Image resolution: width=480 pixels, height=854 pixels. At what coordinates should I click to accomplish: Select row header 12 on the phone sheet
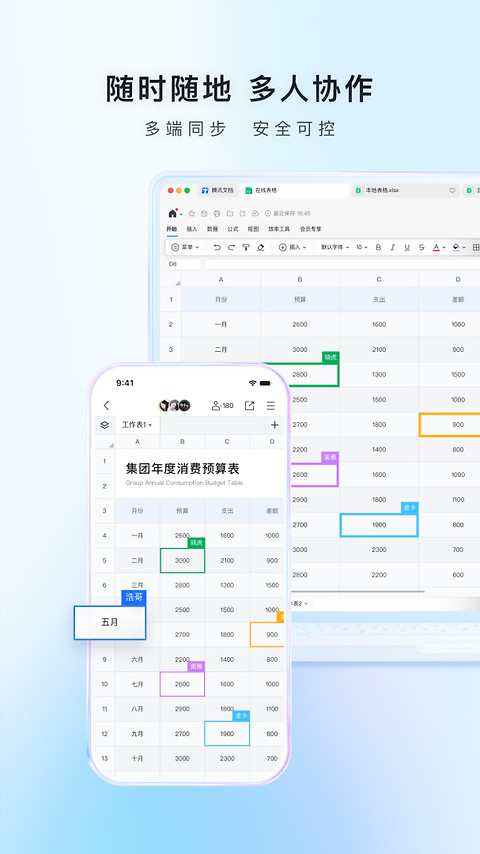click(105, 734)
